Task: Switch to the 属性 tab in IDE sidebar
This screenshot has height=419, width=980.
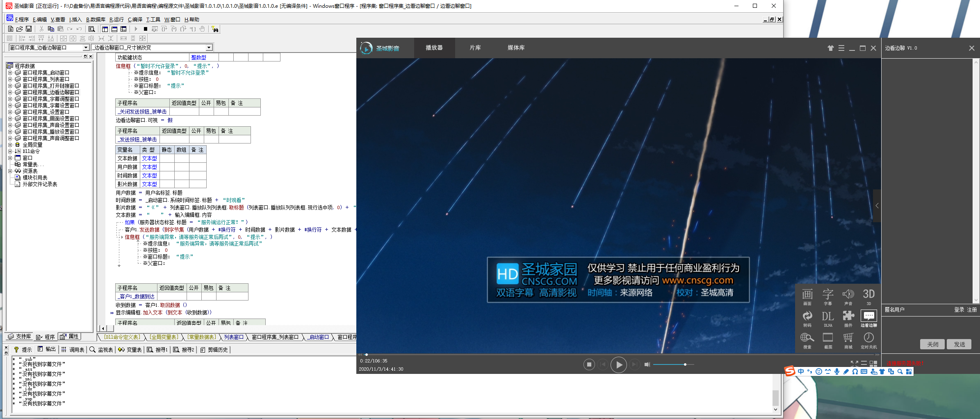Action: pos(69,337)
